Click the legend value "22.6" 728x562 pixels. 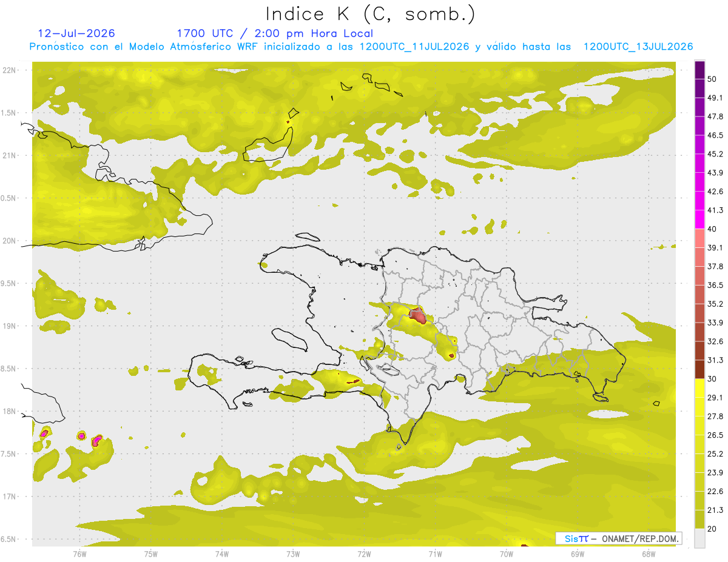pos(715,491)
